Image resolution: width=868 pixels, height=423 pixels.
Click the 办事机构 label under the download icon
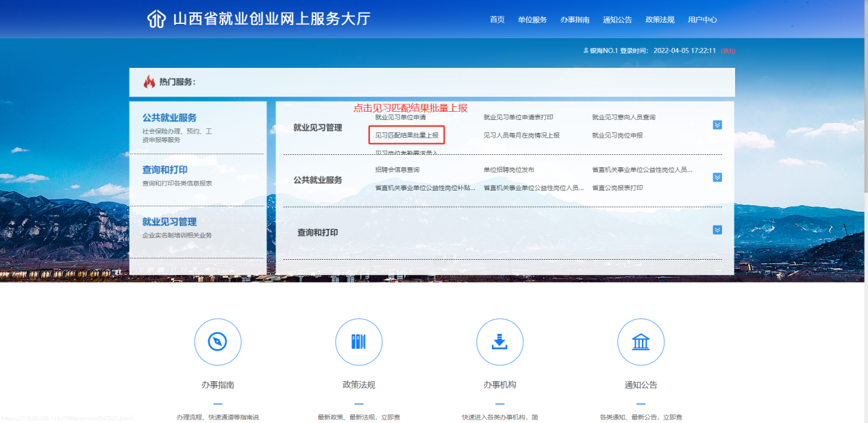(499, 385)
